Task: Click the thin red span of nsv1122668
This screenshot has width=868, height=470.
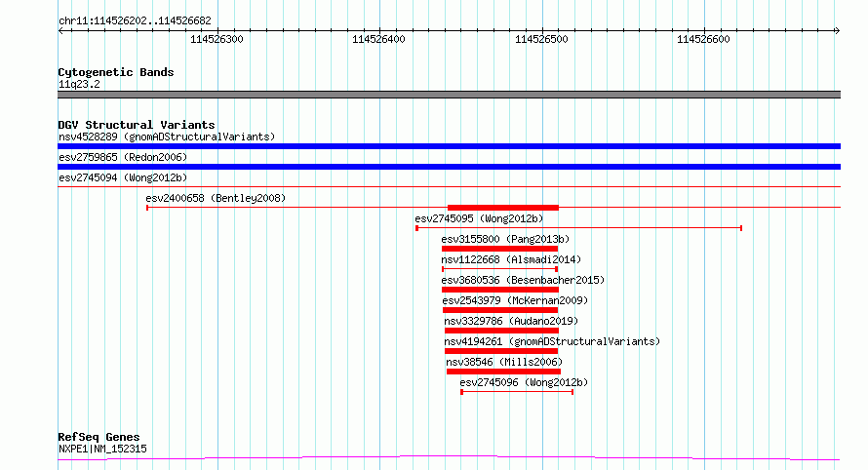Action: pos(500,269)
